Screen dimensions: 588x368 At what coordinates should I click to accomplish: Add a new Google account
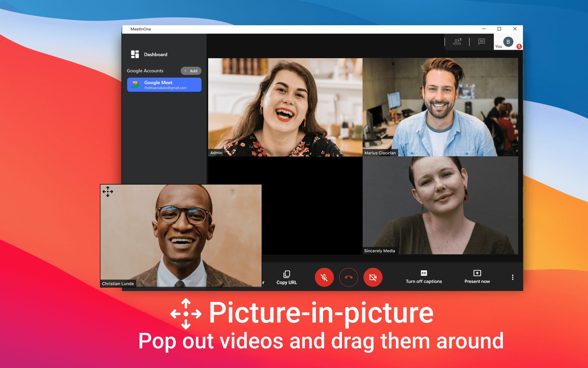tap(191, 71)
